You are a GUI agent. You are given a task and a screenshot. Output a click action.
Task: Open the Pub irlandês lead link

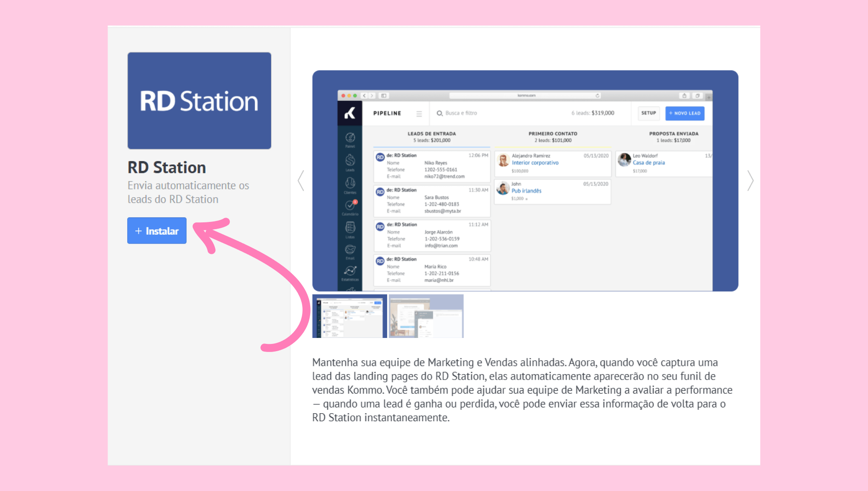(526, 191)
